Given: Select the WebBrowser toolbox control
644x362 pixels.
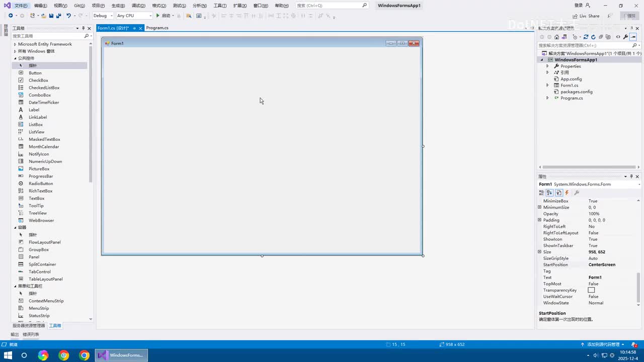Looking at the screenshot, I should tap(41, 220).
